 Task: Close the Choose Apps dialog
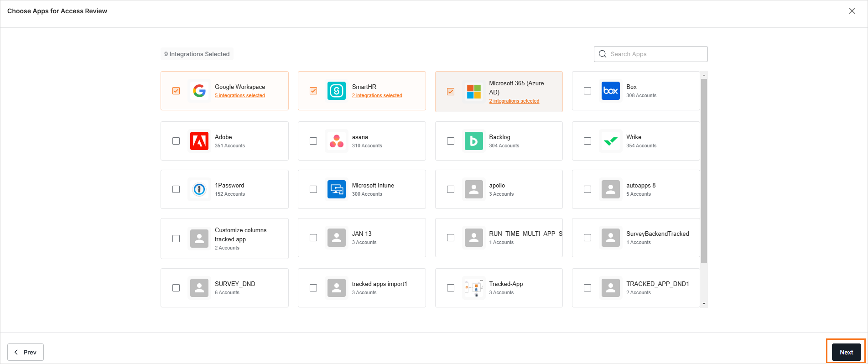(x=852, y=11)
